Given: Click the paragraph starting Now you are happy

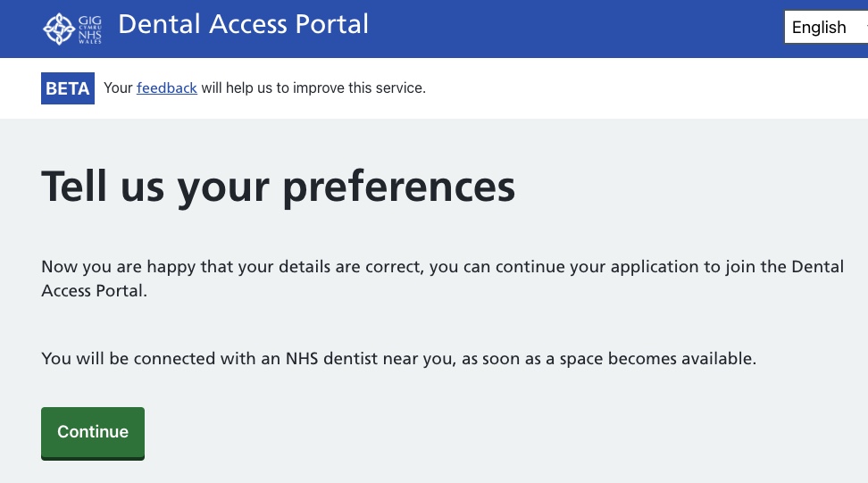Looking at the screenshot, I should pos(442,279).
